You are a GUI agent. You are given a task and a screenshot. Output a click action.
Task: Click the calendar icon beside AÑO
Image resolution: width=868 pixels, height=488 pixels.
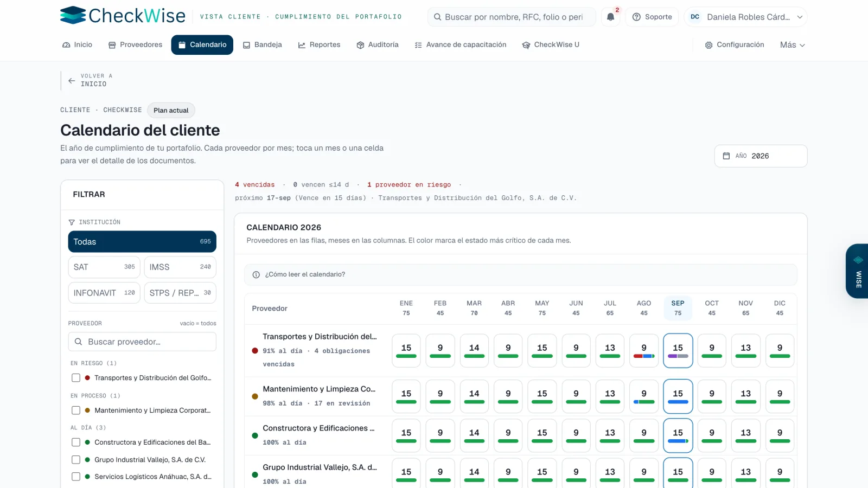click(x=726, y=156)
